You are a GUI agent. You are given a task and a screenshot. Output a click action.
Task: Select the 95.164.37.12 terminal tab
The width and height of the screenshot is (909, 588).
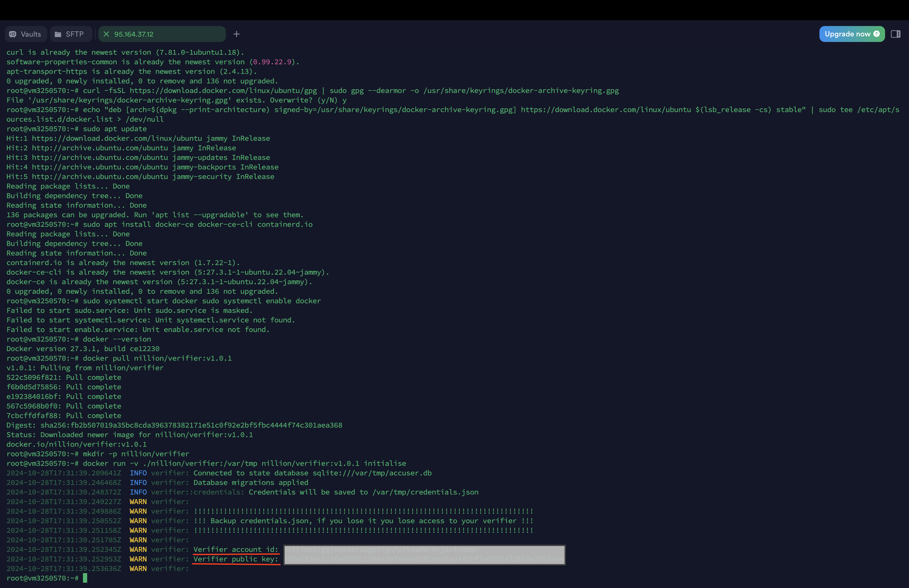[x=162, y=34]
